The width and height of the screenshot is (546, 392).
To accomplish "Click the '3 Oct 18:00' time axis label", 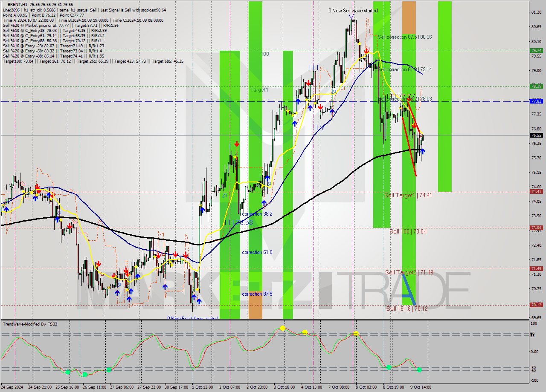I will [285, 387].
